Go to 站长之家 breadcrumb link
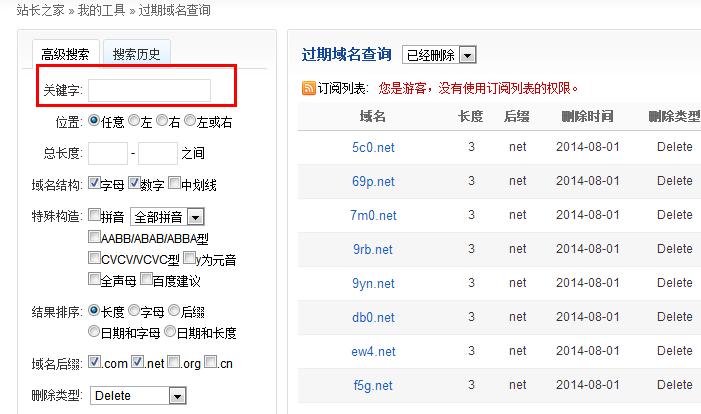The image size is (701, 414). 41,10
